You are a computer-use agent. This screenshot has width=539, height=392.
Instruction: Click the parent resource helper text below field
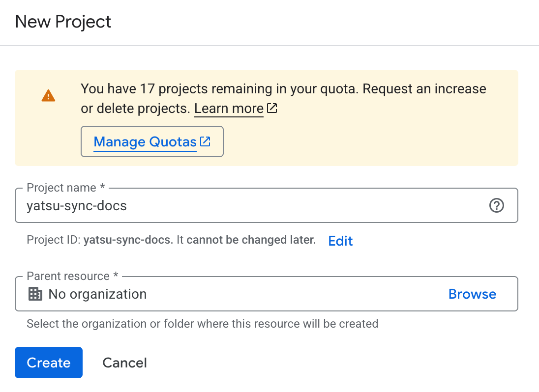[x=202, y=324]
